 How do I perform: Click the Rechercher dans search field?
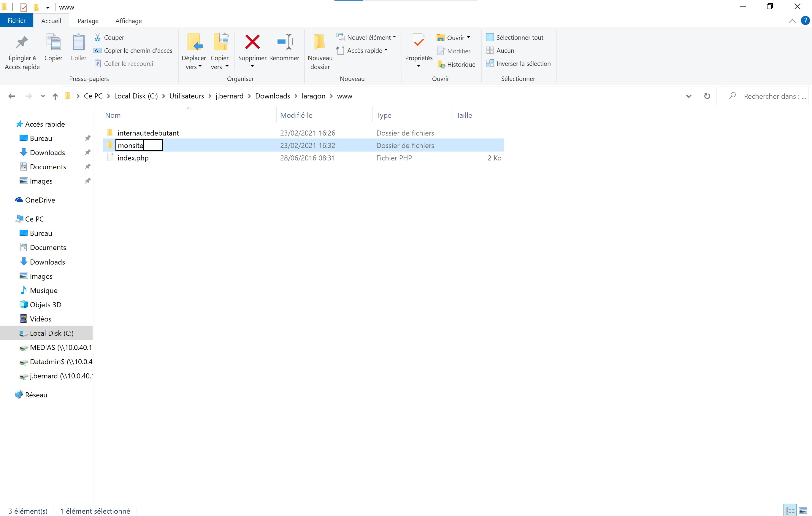click(x=764, y=96)
